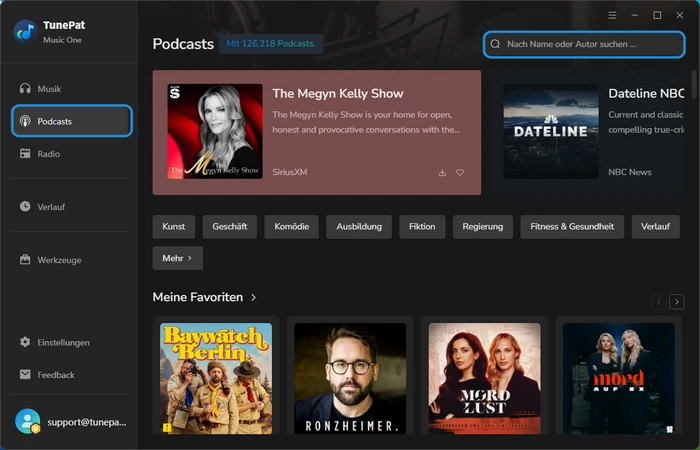Click the Meine Favoriten heading
This screenshot has height=450, width=700.
point(198,297)
